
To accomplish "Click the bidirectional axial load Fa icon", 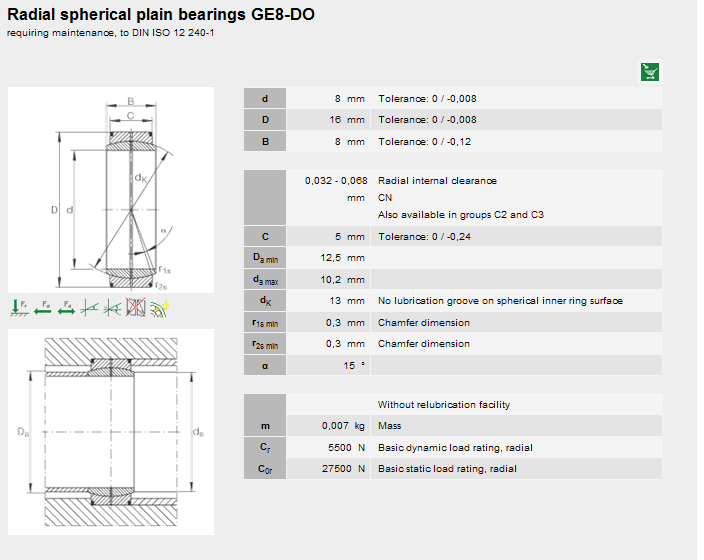I will [x=66, y=308].
